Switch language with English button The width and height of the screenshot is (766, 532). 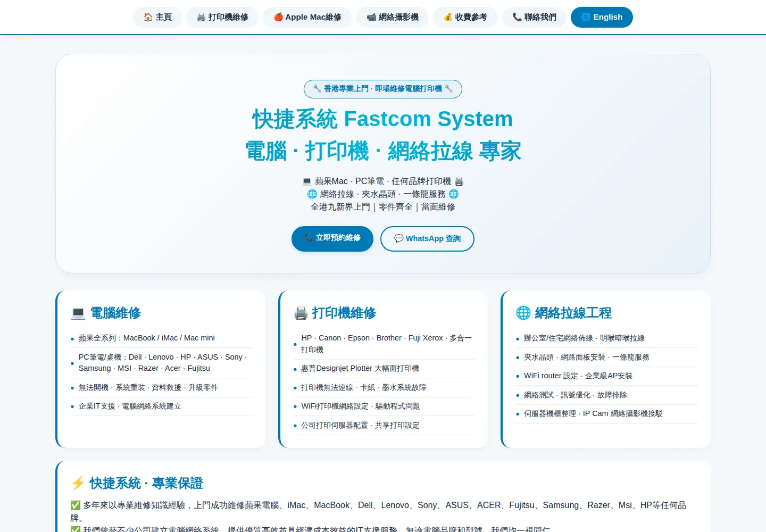[602, 17]
